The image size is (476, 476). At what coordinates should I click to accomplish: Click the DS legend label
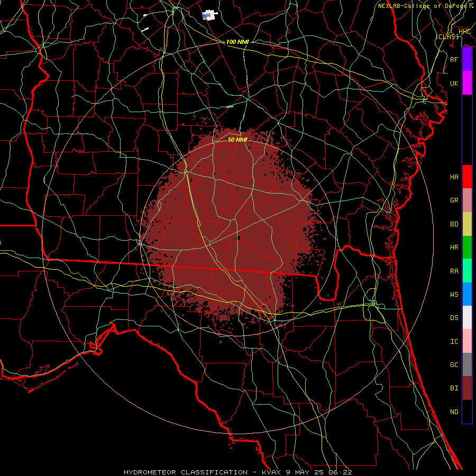pyautogui.click(x=454, y=317)
